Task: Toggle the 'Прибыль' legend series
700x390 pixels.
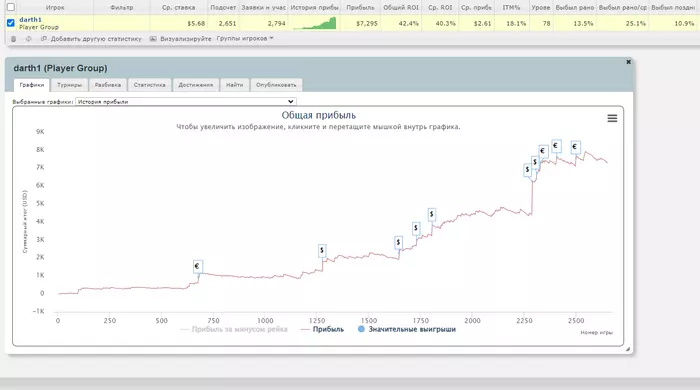Action: [x=322, y=329]
